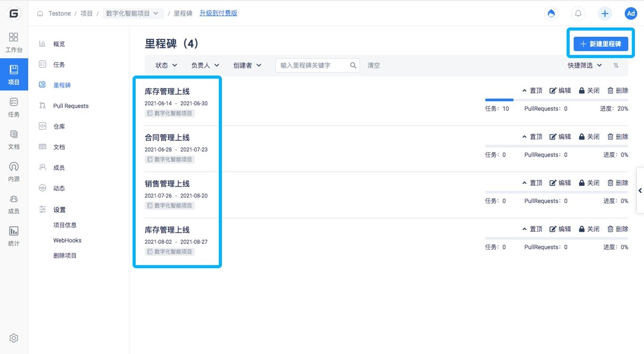The image size is (644, 354).
Task: Click the Gitee G logo
Action: 14,13
